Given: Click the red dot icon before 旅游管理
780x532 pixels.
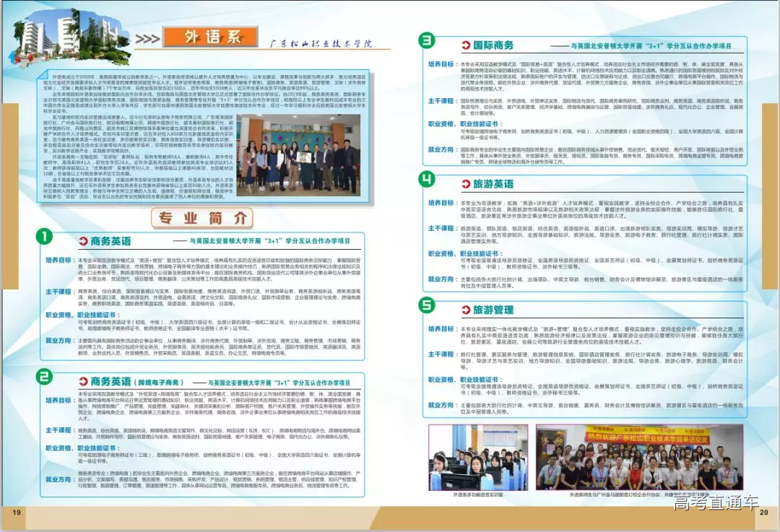Looking at the screenshot, I should click(464, 310).
